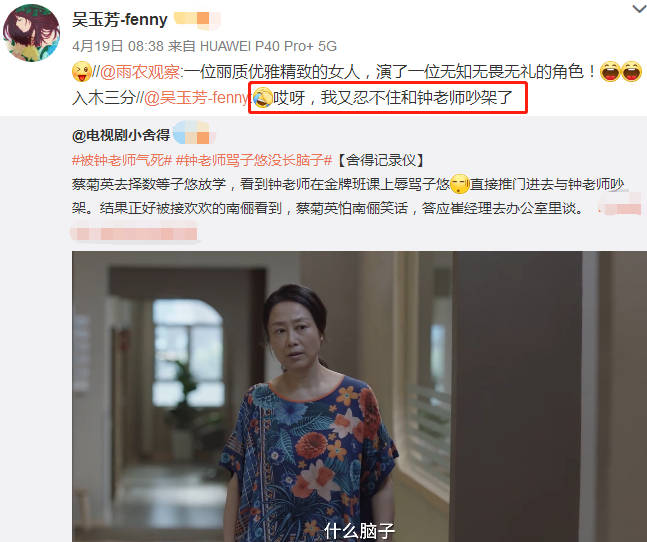Open the @雨农观察 mention
This screenshot has width=647, height=542.
pyautogui.click(x=140, y=72)
